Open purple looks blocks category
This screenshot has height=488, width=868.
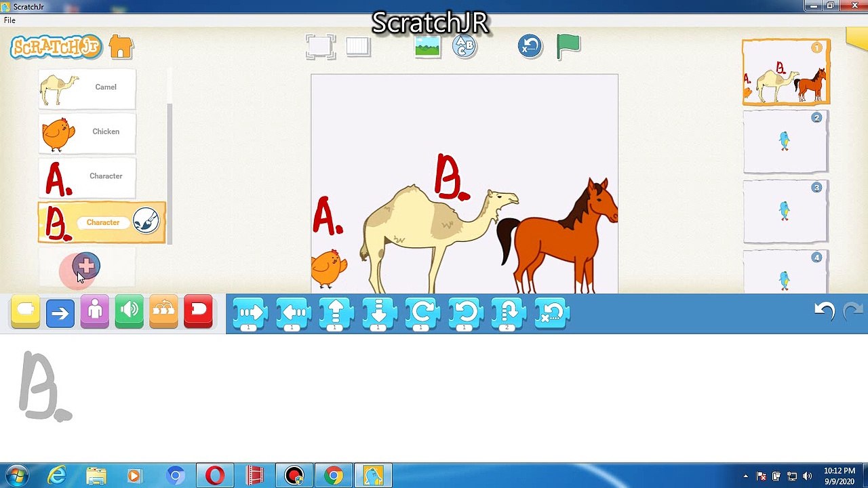tap(95, 312)
